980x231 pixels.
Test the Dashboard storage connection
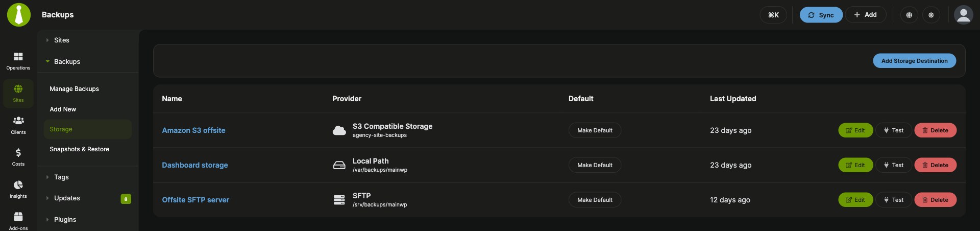pos(894,165)
